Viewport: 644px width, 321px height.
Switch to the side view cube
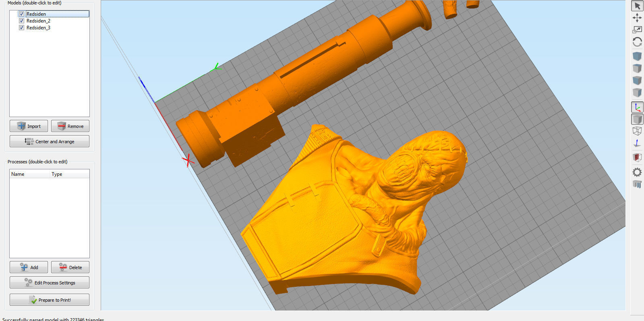click(x=637, y=93)
